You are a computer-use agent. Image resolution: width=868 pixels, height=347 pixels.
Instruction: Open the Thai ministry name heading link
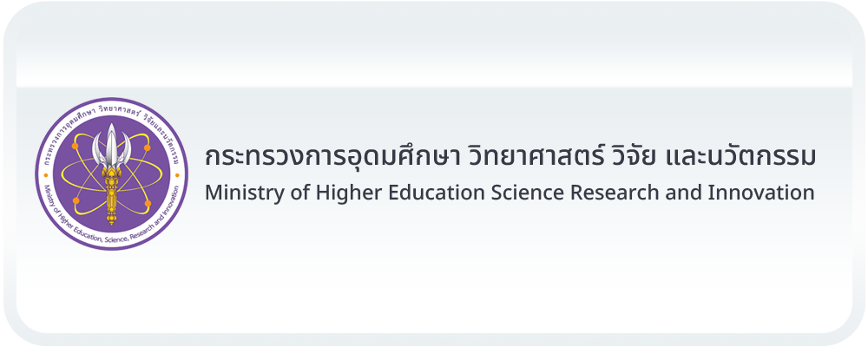[x=510, y=158]
